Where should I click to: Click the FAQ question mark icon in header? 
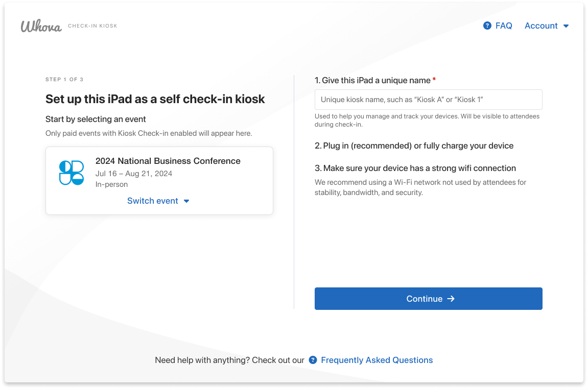pos(486,25)
